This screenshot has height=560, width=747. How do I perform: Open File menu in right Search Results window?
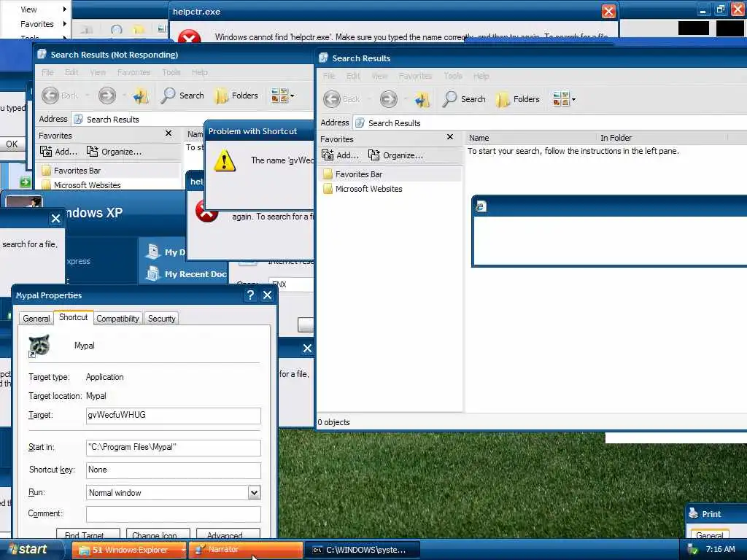(x=329, y=76)
